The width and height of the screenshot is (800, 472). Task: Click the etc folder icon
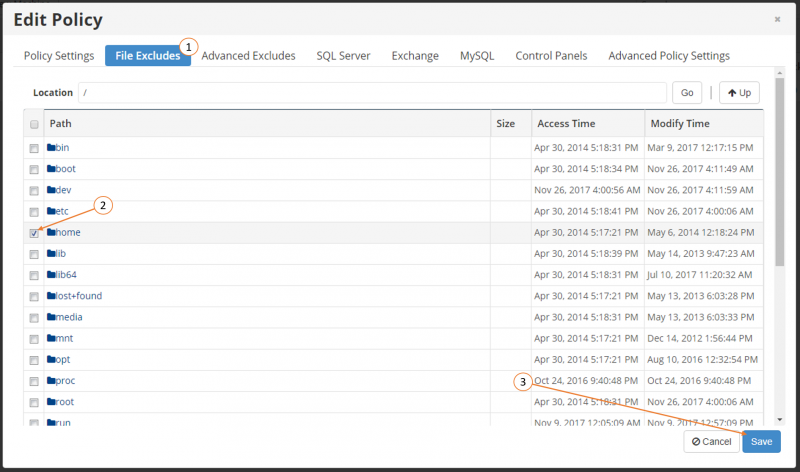[x=52, y=211]
